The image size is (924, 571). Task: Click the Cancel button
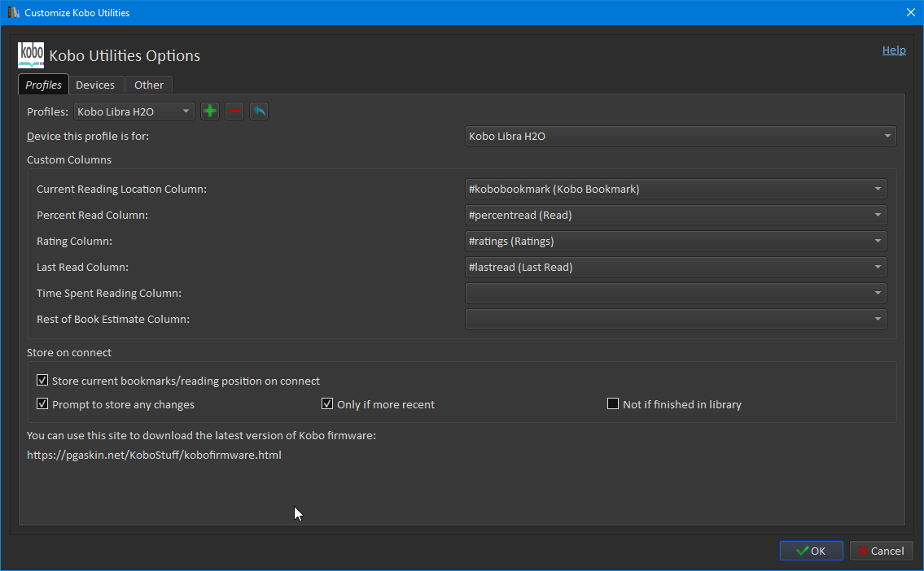click(882, 551)
